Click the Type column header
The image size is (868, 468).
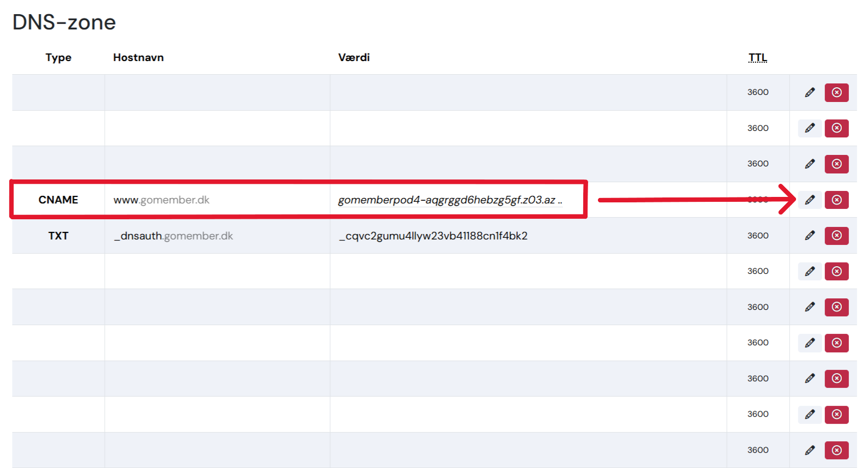[x=58, y=57]
